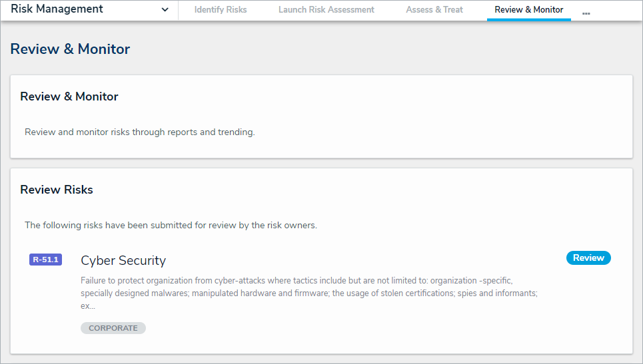Click the 'reports and trending' description sentence
Screen dimensions: 643x364
coord(140,132)
